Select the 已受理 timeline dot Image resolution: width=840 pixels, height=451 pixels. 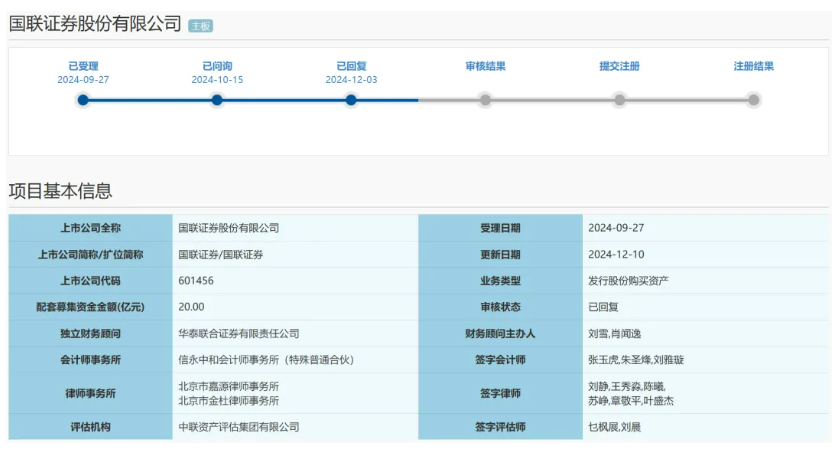(83, 100)
